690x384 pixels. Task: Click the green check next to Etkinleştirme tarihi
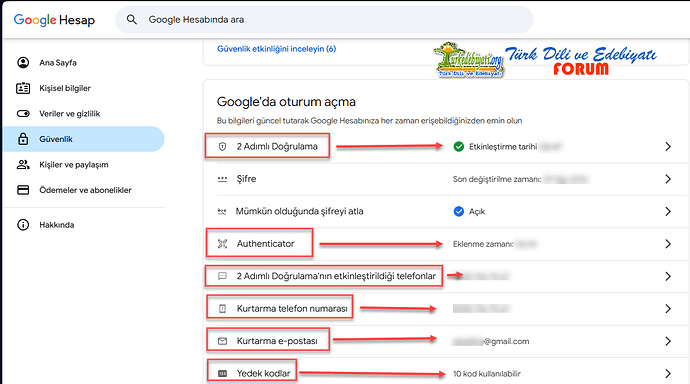tap(459, 146)
